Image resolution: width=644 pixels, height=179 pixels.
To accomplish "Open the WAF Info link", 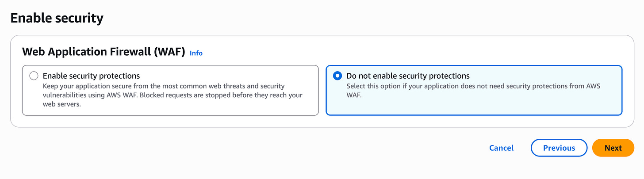I will [196, 53].
